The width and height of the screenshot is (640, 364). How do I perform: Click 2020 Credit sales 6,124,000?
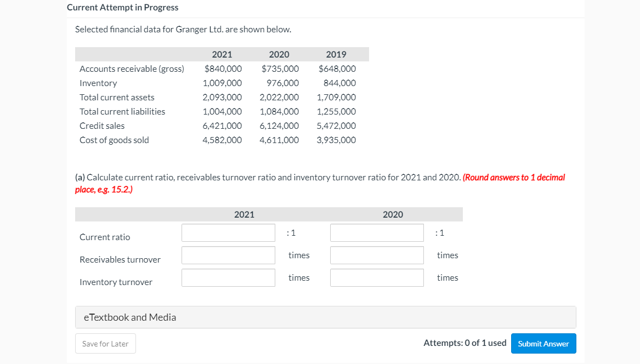(x=279, y=126)
